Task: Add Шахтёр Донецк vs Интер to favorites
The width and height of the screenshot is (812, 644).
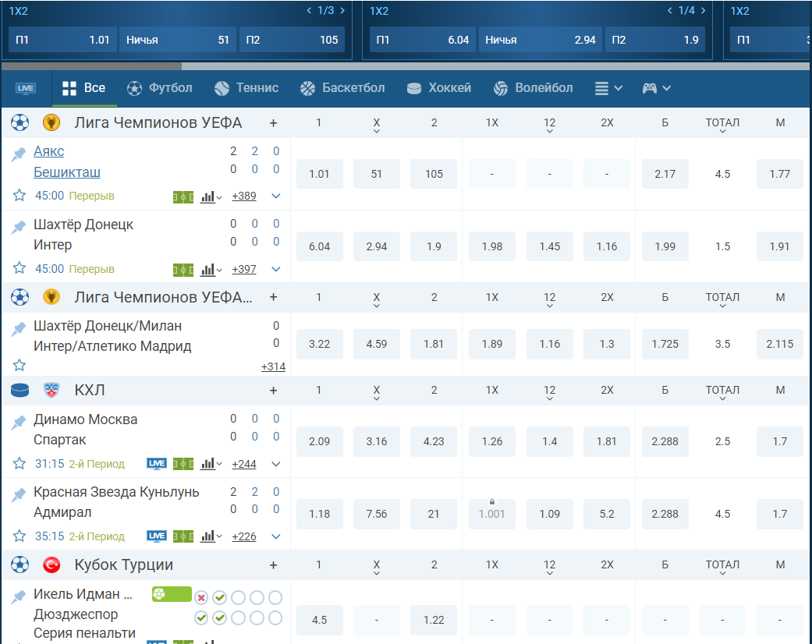Action: pyautogui.click(x=20, y=267)
